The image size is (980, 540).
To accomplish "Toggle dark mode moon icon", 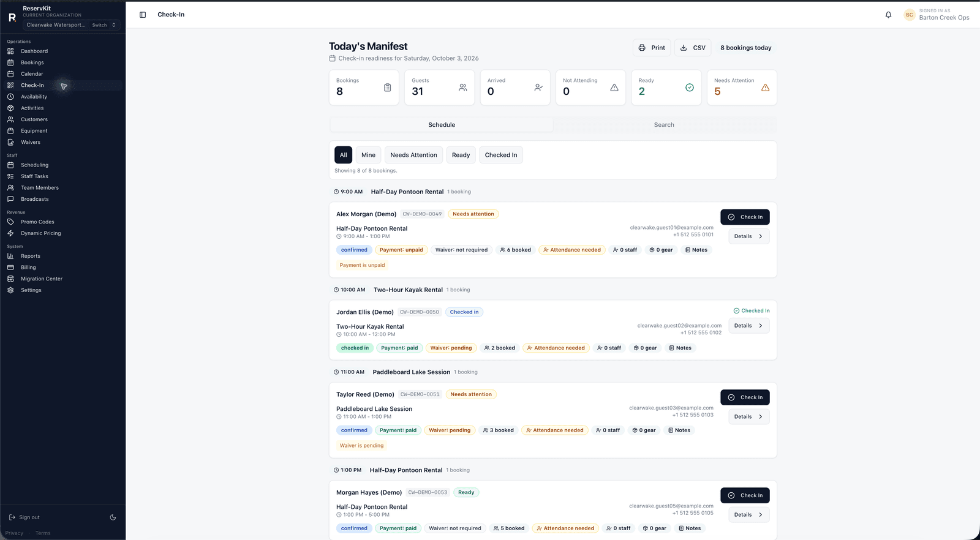I will click(113, 517).
